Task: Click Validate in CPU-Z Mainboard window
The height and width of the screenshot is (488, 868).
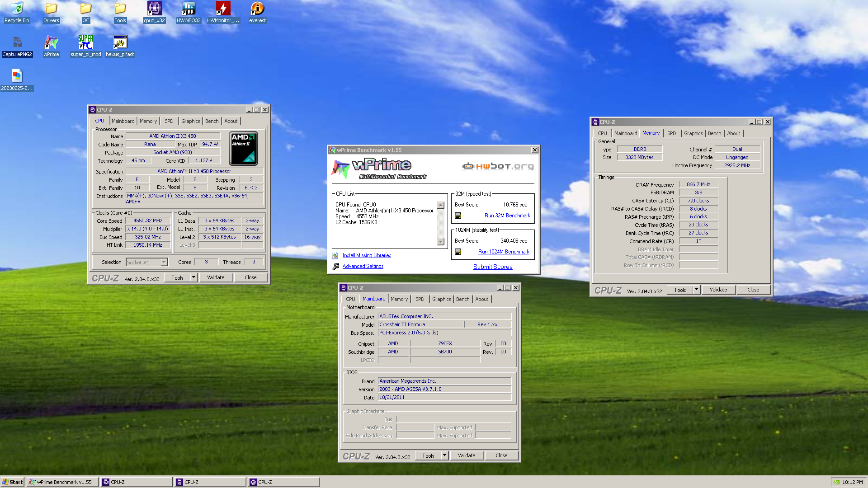Action: [x=467, y=455]
